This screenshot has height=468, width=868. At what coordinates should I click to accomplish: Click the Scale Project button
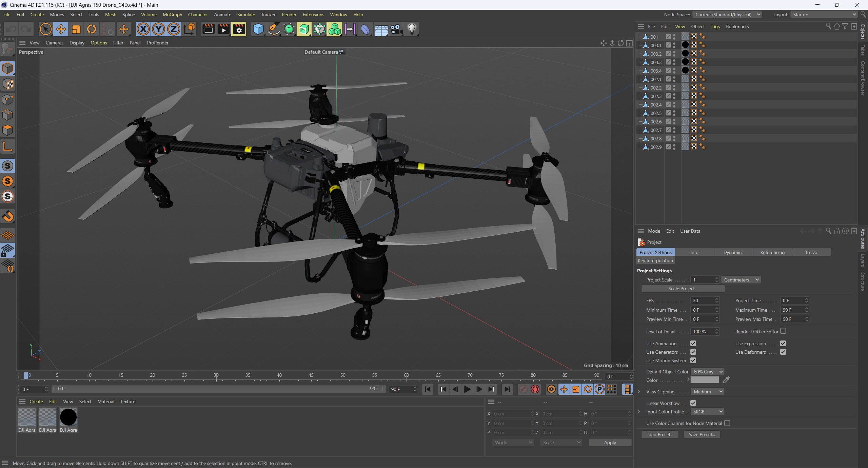683,289
